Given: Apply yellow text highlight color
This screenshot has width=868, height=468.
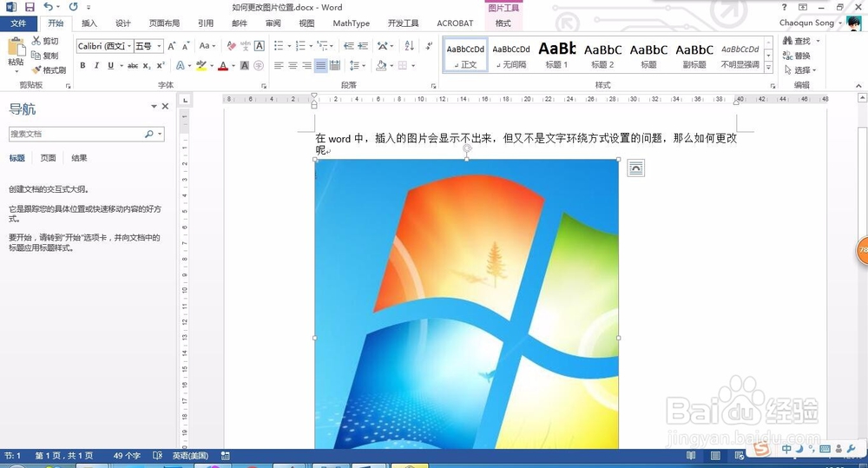Looking at the screenshot, I should pos(201,65).
